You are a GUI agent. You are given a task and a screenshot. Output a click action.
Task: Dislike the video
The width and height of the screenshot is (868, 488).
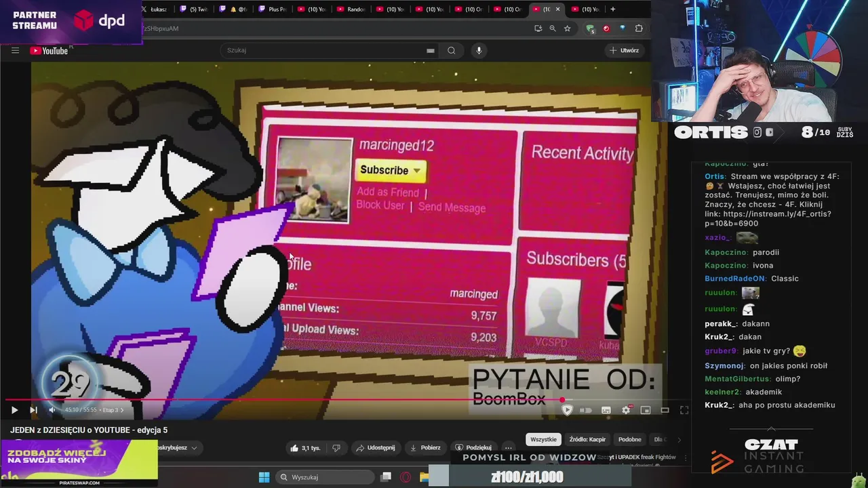tap(336, 448)
